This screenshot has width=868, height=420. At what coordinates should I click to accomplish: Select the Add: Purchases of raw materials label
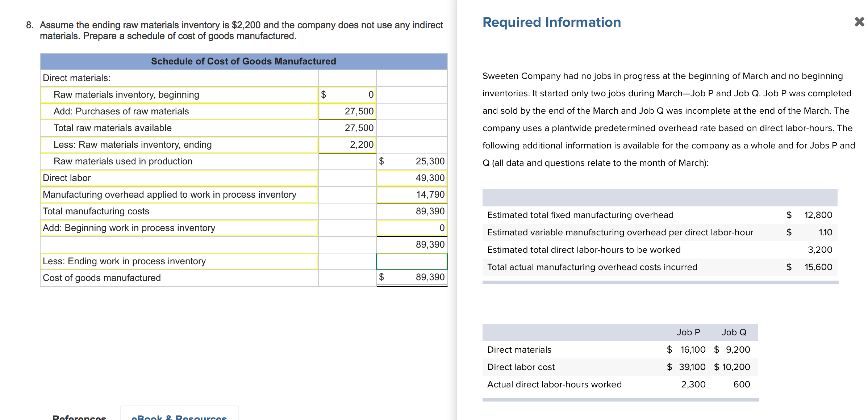pyautogui.click(x=179, y=112)
